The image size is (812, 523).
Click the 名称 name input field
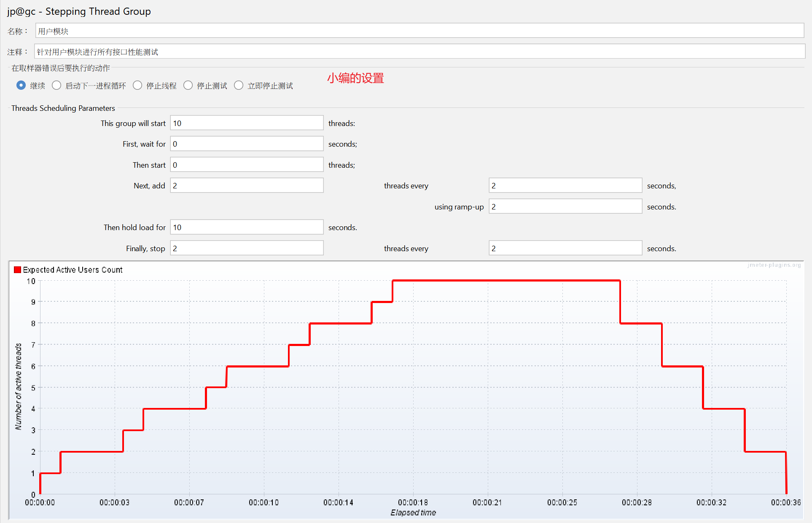[419, 31]
